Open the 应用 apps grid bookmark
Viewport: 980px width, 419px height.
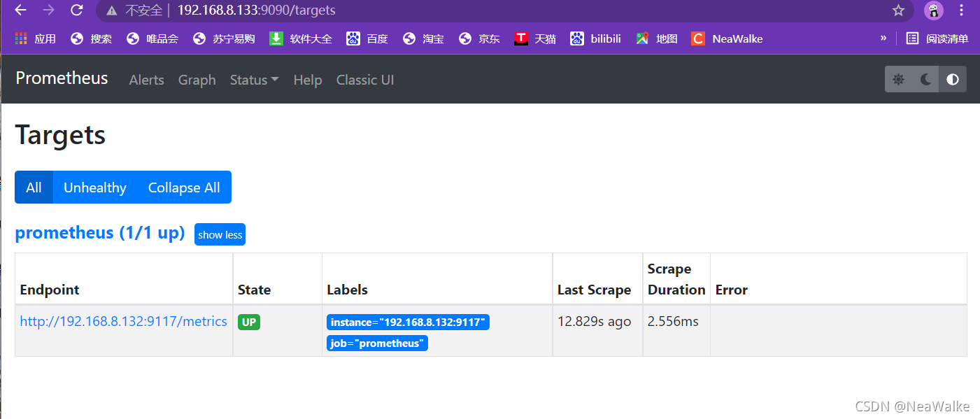[x=35, y=38]
